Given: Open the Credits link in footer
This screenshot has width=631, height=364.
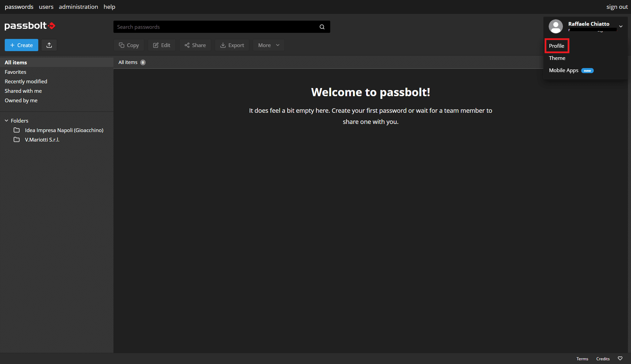Looking at the screenshot, I should [x=603, y=359].
